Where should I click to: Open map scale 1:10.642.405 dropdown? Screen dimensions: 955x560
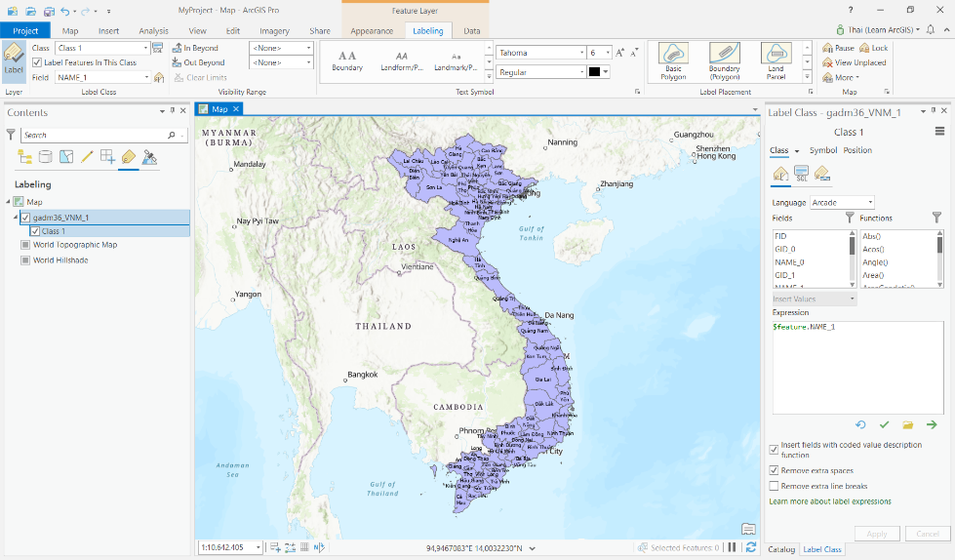point(259,547)
